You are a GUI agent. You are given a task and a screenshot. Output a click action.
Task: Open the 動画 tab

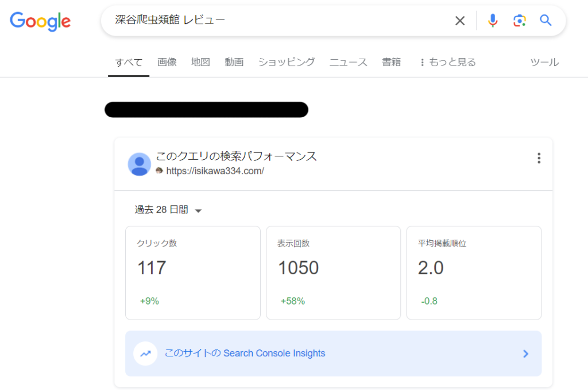(x=234, y=62)
